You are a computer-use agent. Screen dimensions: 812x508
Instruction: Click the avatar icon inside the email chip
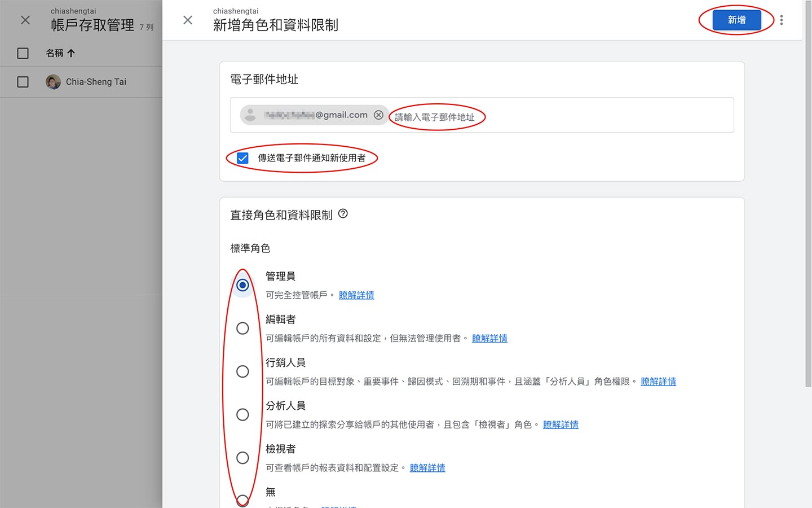(250, 115)
